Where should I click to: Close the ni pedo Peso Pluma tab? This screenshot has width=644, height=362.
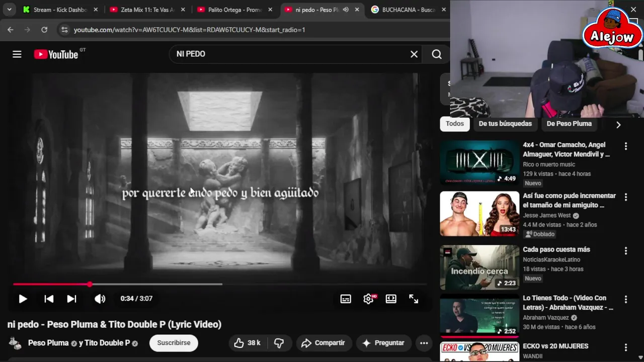point(357,10)
